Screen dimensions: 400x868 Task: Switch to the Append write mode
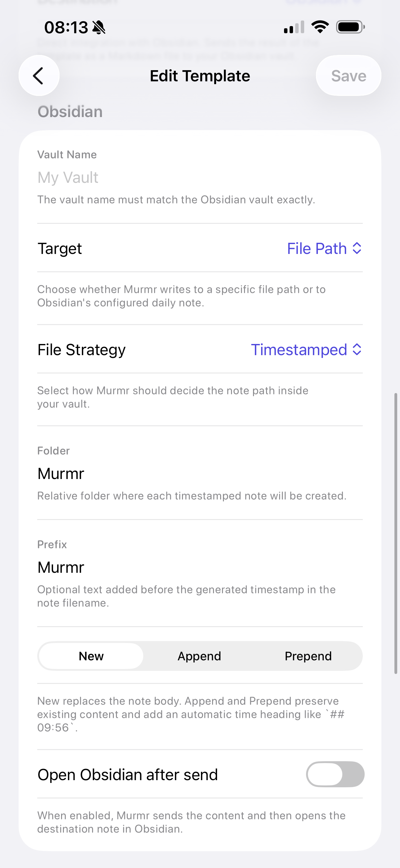pyautogui.click(x=199, y=656)
